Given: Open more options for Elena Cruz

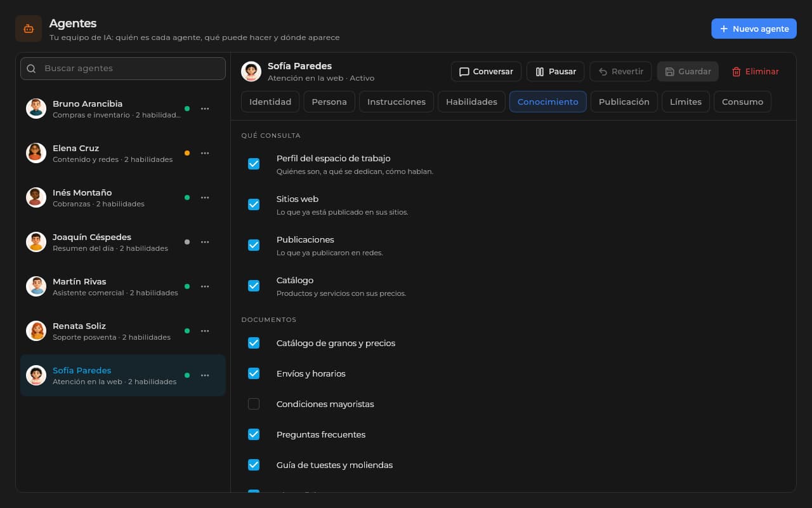Looking at the screenshot, I should click(x=205, y=153).
